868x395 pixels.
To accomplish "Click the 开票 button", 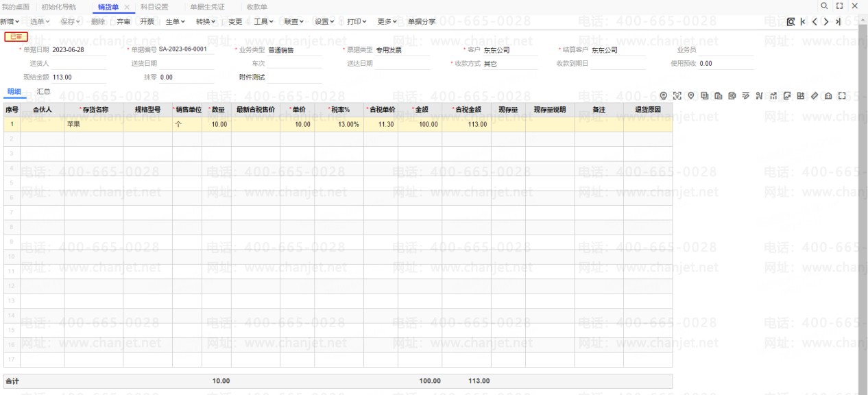I will click(147, 22).
